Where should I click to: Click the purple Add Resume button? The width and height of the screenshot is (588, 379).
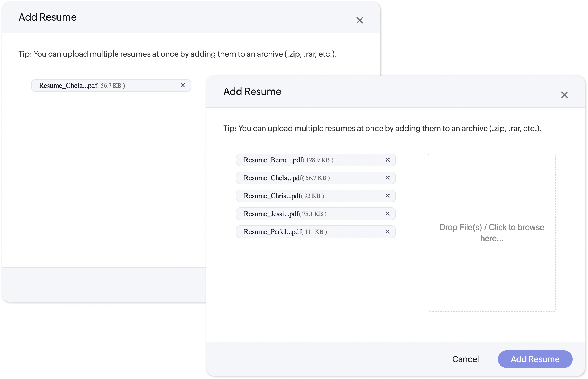click(x=535, y=359)
